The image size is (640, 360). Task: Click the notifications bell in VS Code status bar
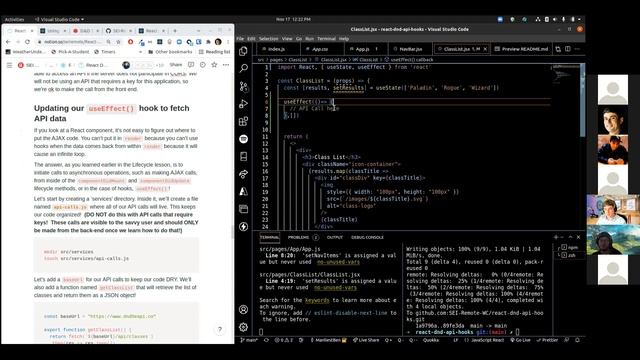tap(577, 340)
